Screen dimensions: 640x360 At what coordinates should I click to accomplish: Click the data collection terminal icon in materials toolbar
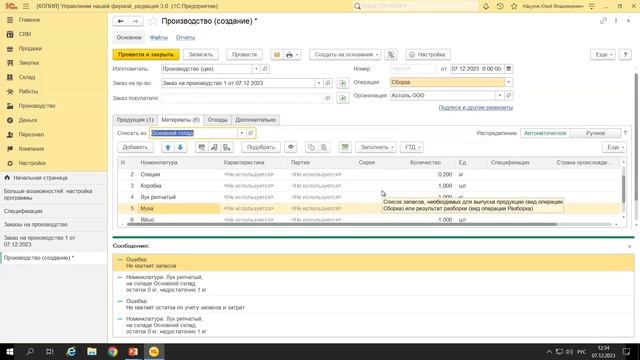tap(214, 147)
